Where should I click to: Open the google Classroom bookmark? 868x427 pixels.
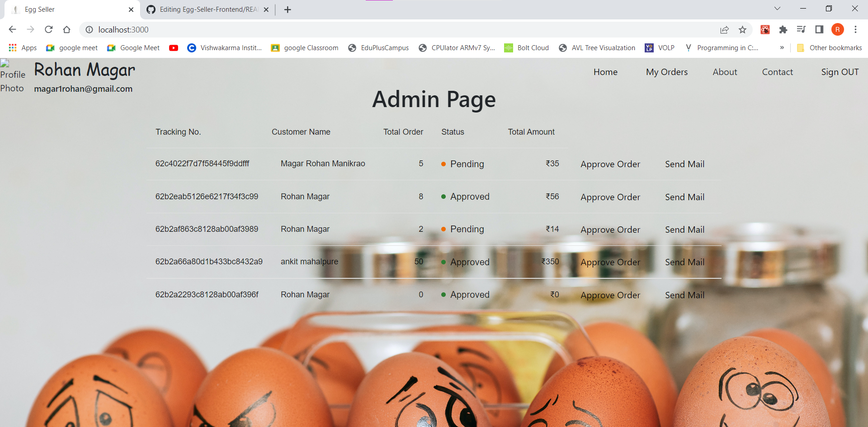pyautogui.click(x=305, y=47)
